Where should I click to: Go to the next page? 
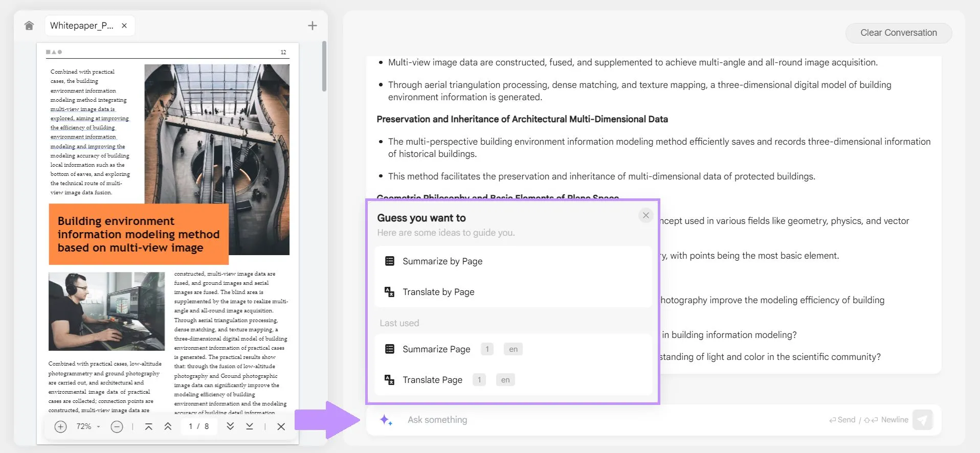coord(230,426)
